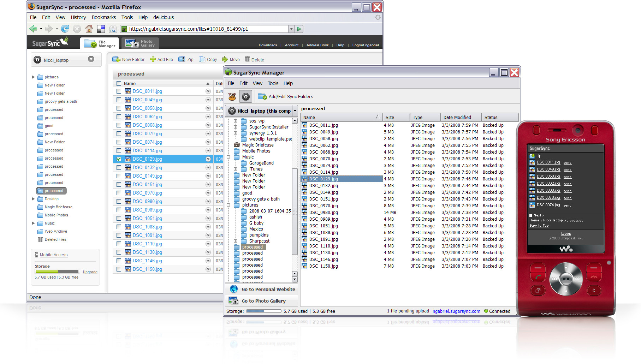Click the SugarSync logo in web header
Image resolution: width=641 pixels, height=364 pixels.
click(50, 42)
